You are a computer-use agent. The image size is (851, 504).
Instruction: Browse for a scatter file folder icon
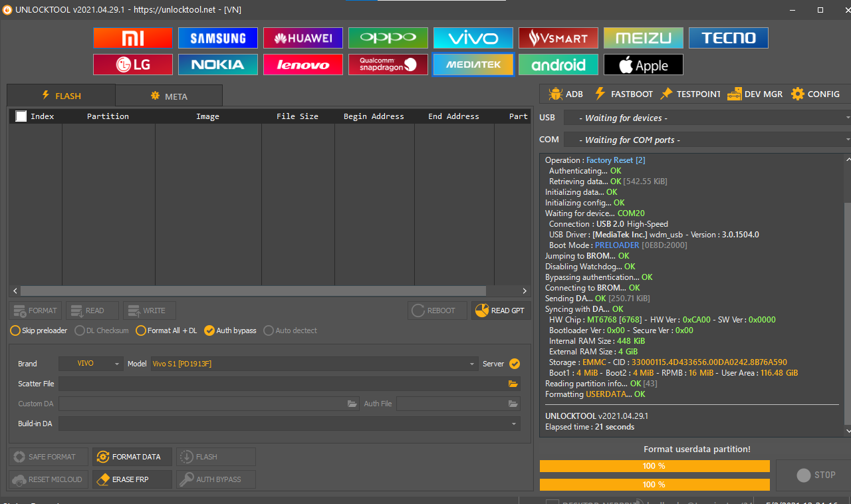pyautogui.click(x=513, y=384)
